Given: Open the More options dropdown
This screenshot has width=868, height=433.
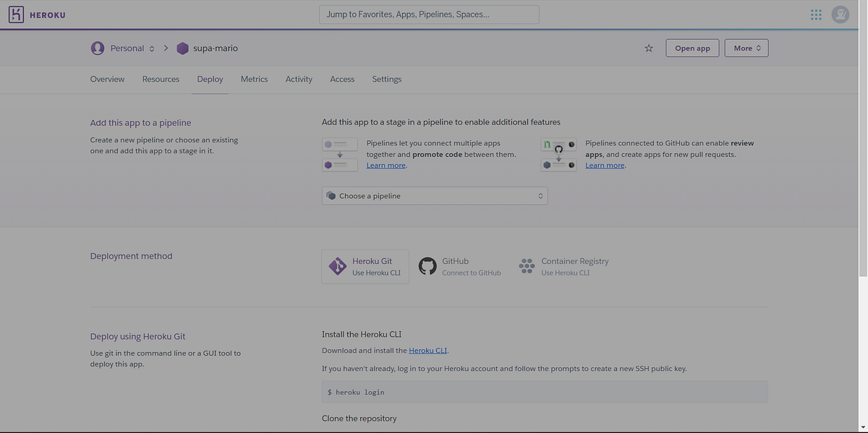Looking at the screenshot, I should tap(746, 48).
